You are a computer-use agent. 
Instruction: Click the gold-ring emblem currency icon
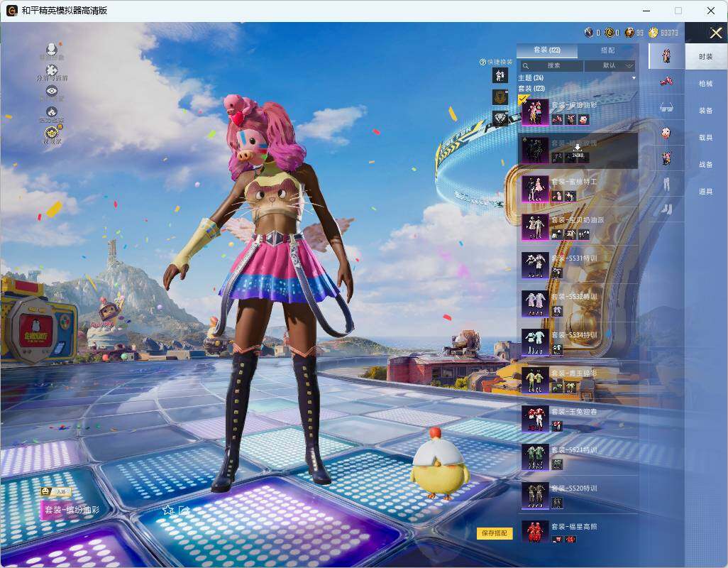(x=609, y=33)
